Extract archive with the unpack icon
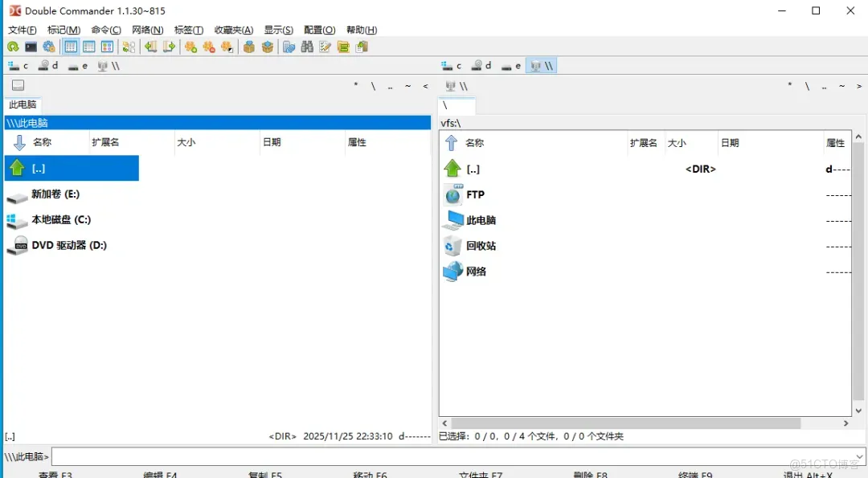This screenshot has height=478, width=868. pyautogui.click(x=268, y=47)
